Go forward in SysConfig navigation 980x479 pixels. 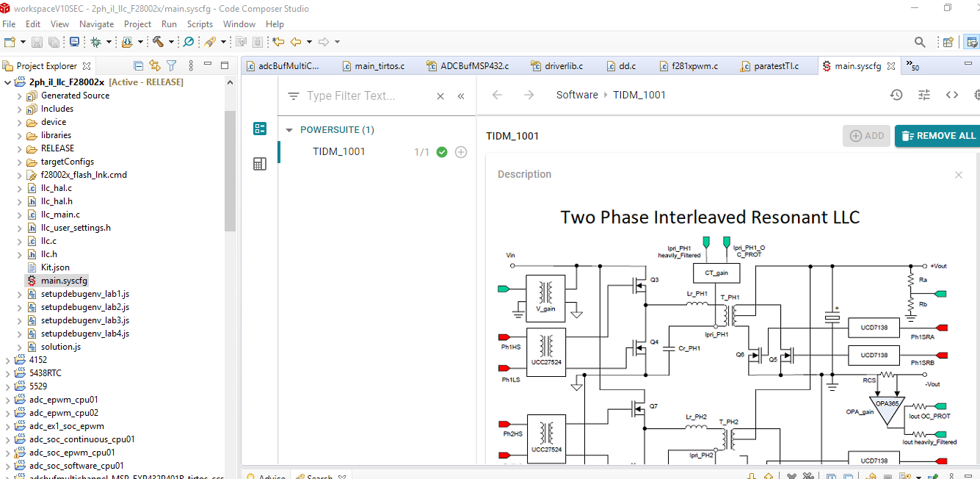point(529,95)
